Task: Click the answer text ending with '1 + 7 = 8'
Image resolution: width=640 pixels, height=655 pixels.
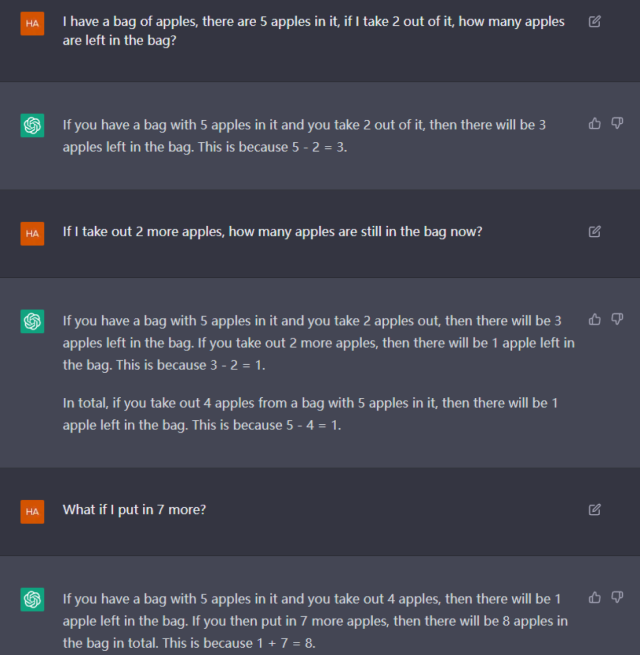Action: [315, 620]
